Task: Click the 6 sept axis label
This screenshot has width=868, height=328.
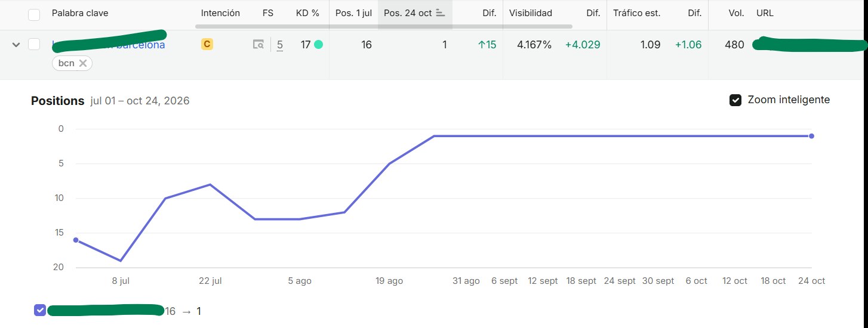Action: click(x=504, y=281)
